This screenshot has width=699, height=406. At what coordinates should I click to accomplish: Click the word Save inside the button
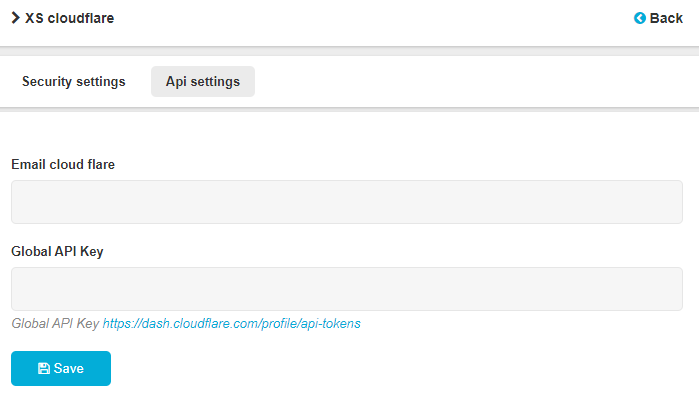point(69,368)
